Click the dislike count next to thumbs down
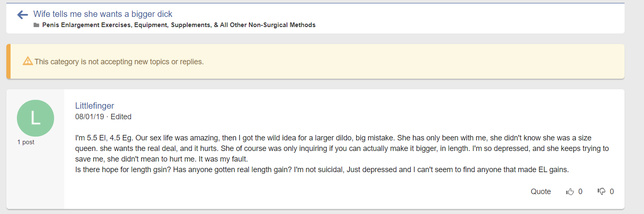Viewport: 644px width, 214px height. 612,192
